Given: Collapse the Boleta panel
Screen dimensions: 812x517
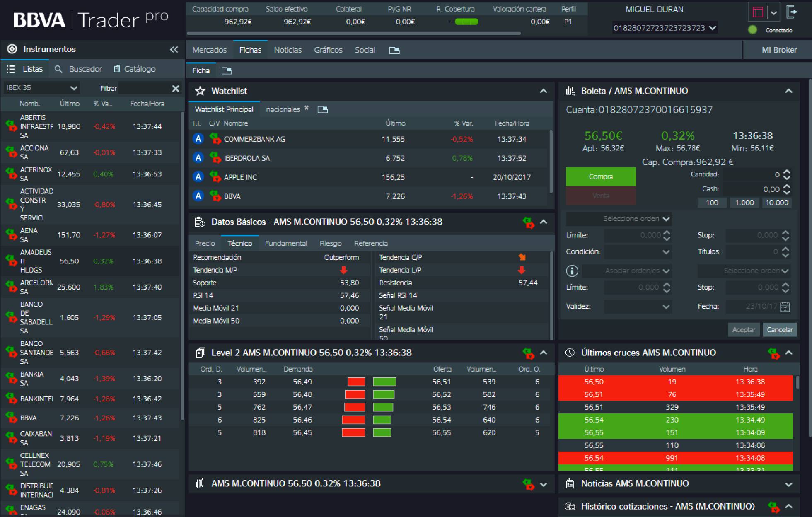Looking at the screenshot, I should (x=789, y=91).
